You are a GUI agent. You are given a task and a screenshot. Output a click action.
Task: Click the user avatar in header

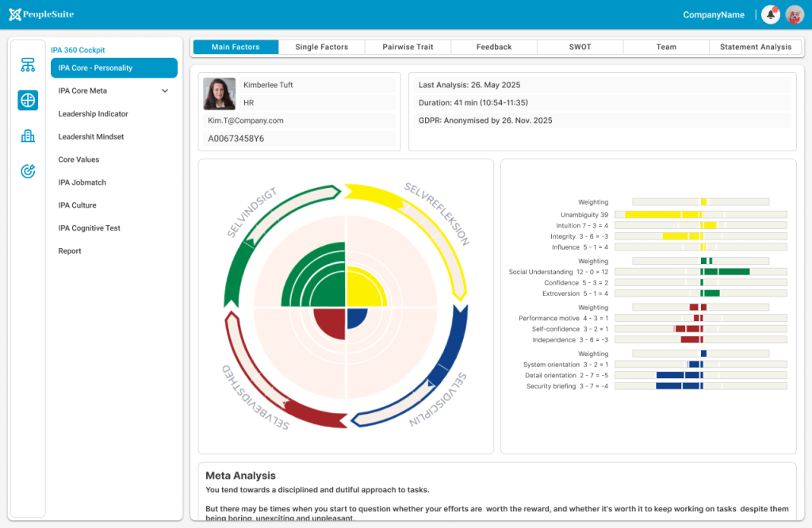794,14
